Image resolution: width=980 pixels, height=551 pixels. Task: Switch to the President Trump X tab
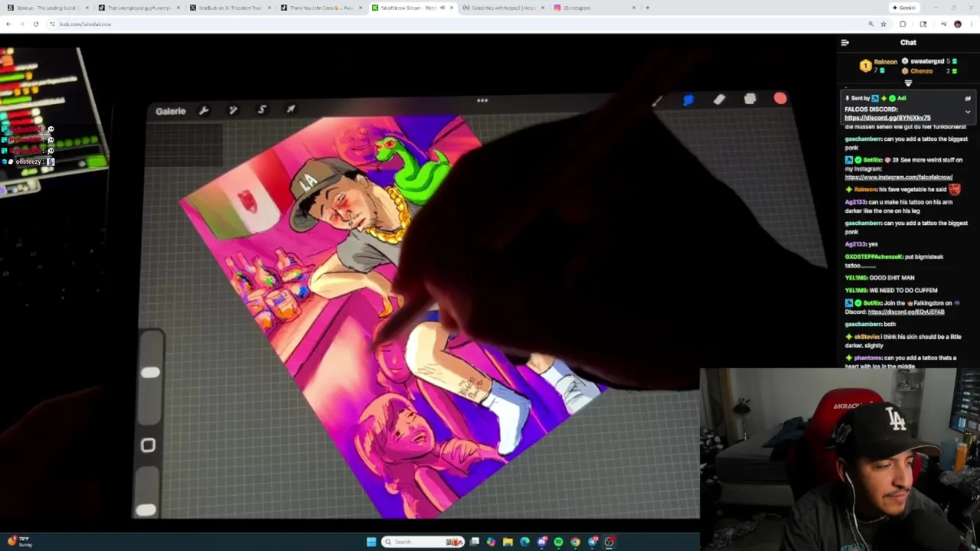(230, 8)
